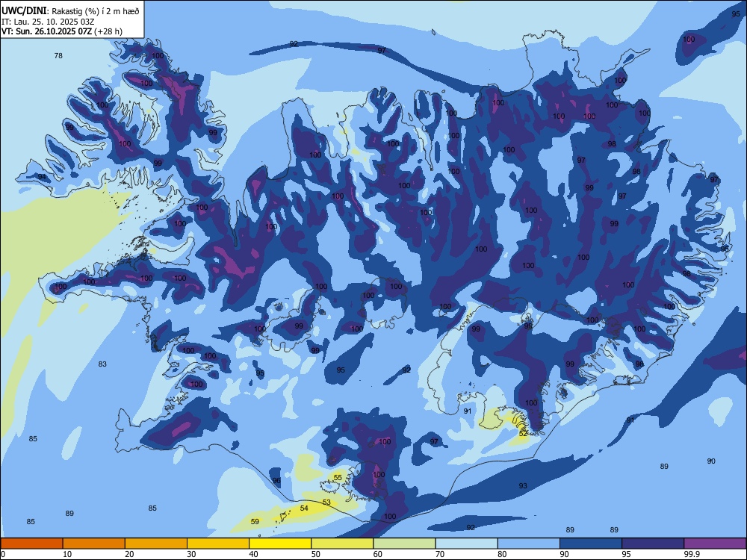Select the '83' humidity value west of Iceland
Image resolution: width=747 pixels, height=560 pixels.
(102, 364)
